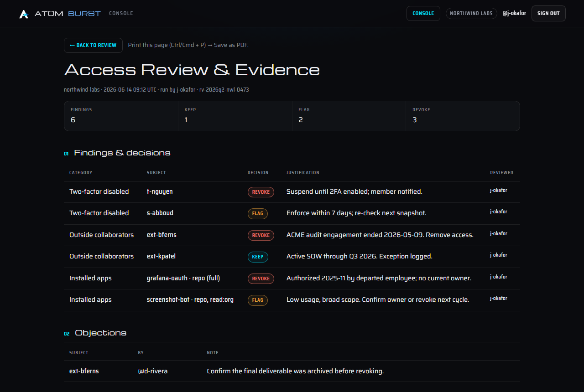Image resolution: width=584 pixels, height=392 pixels.
Task: Click the Category column header
Action: click(x=81, y=173)
